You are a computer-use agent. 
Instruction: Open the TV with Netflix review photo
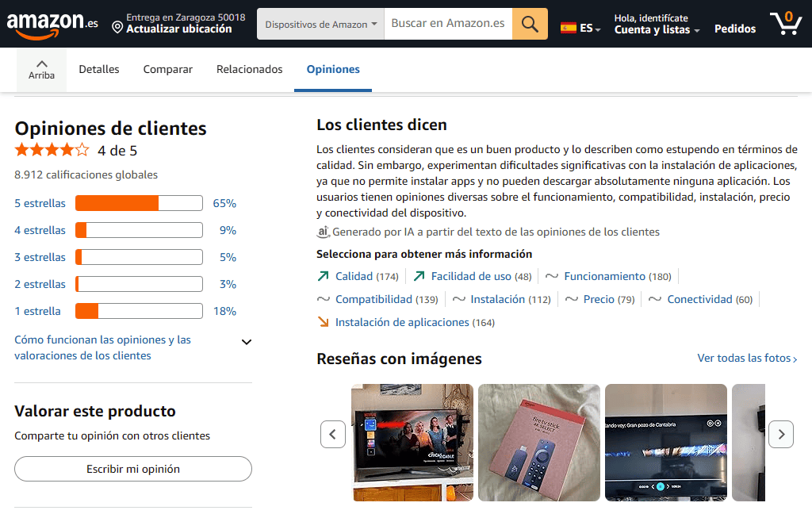click(412, 443)
